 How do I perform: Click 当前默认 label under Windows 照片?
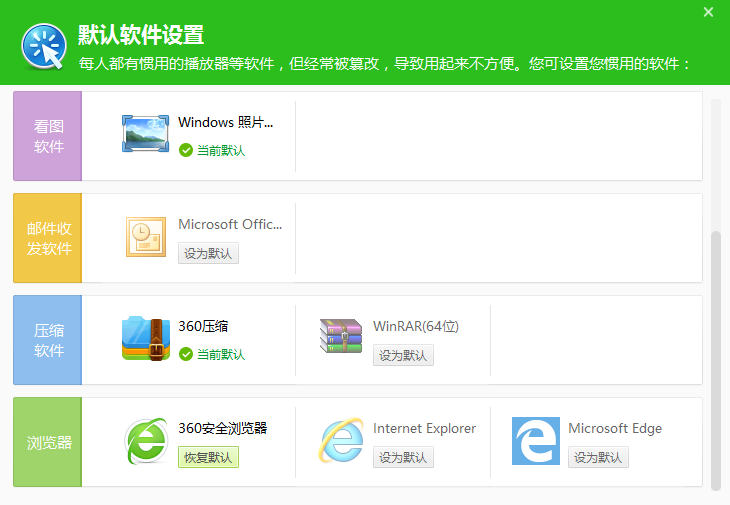[x=221, y=150]
